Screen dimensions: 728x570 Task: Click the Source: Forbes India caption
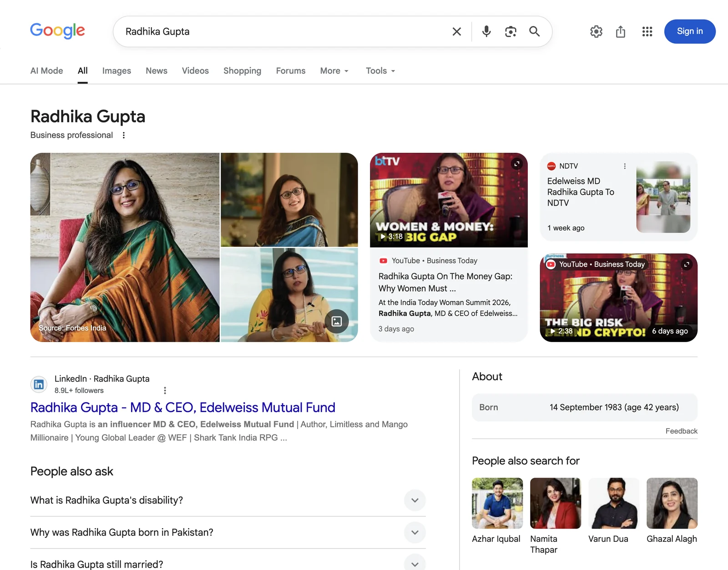72,328
